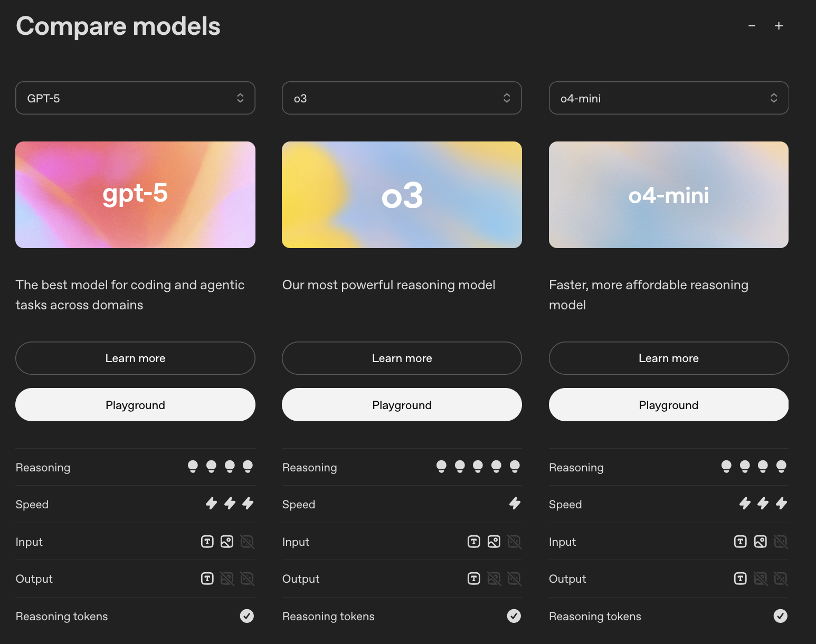This screenshot has width=816, height=644.
Task: Click o4-mini disabled image output icon
Action: click(761, 579)
